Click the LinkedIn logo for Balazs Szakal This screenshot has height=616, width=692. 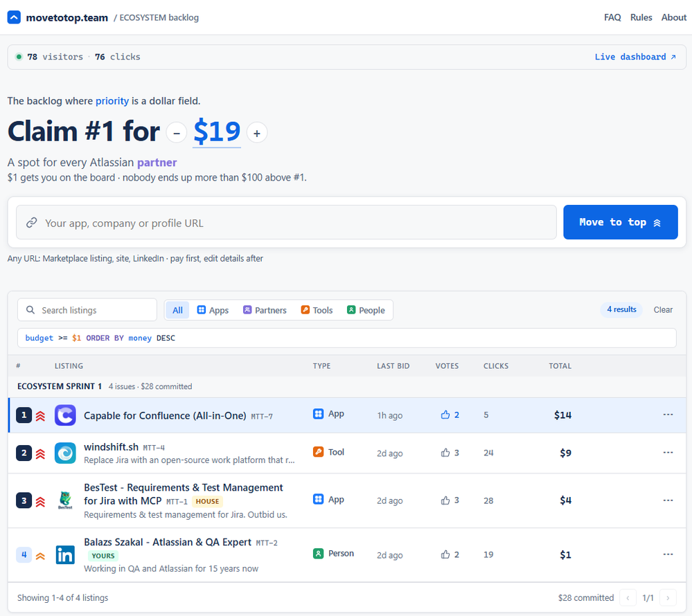click(x=65, y=554)
